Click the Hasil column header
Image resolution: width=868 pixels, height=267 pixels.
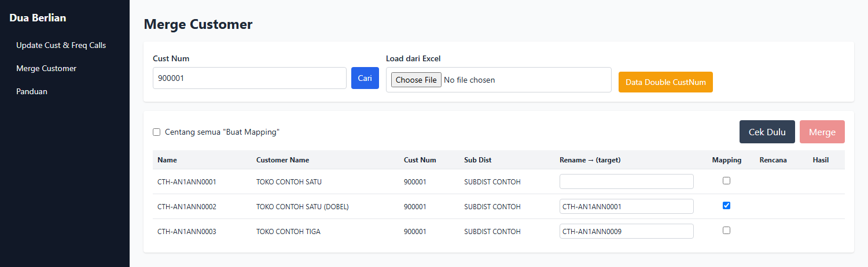pos(821,160)
